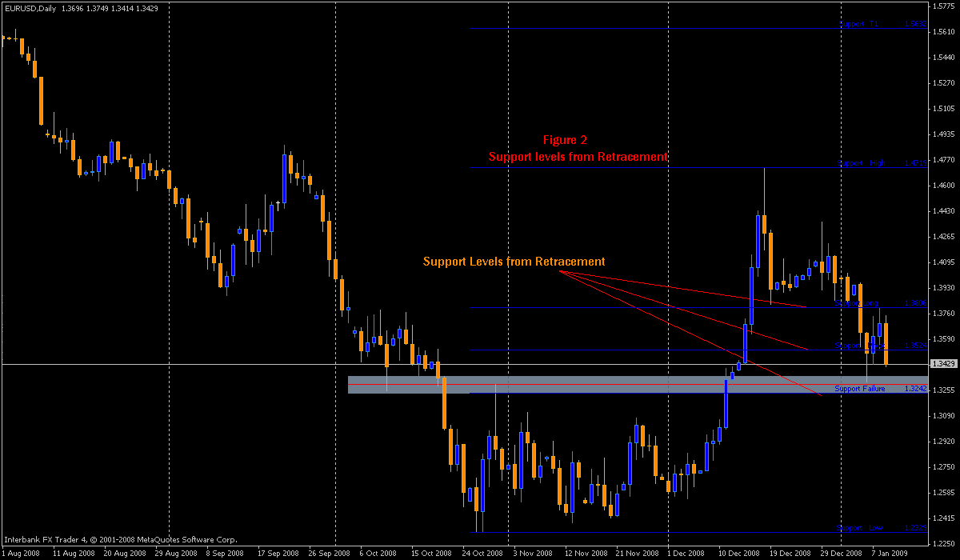The height and width of the screenshot is (560, 960).
Task: Click the 'Support High' level label
Action: [861, 162]
